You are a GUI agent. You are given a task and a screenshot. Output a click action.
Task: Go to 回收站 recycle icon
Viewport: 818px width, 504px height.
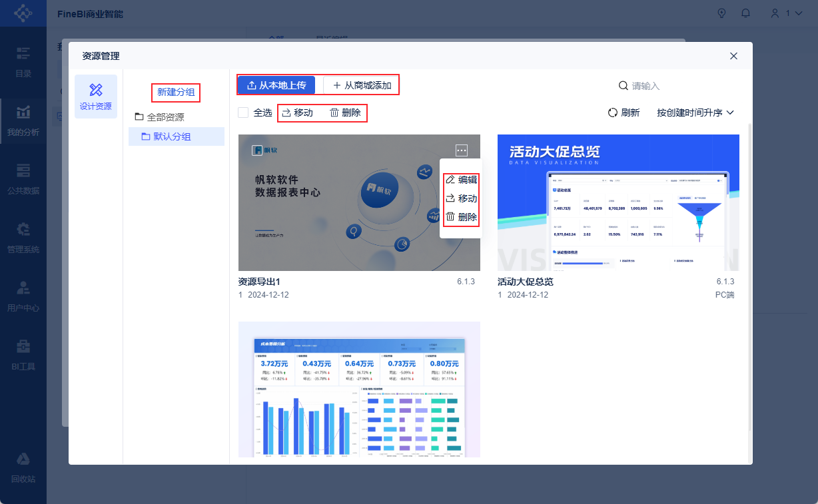(23, 459)
